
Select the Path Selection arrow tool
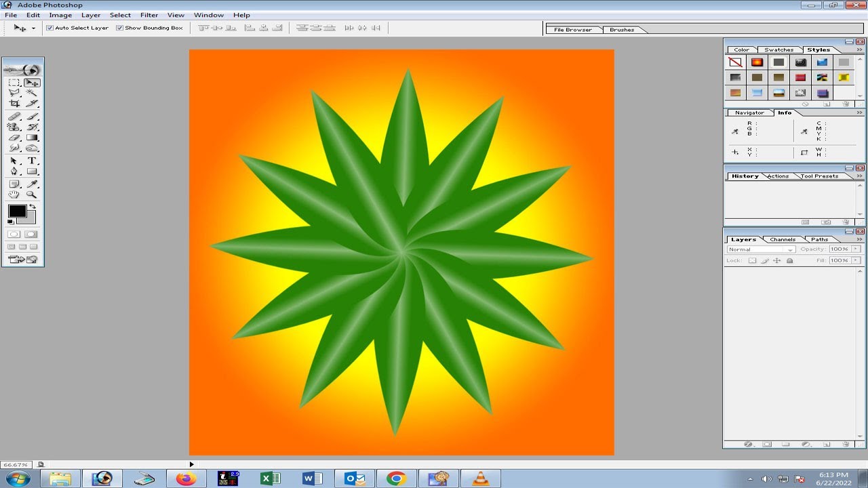[x=14, y=161]
